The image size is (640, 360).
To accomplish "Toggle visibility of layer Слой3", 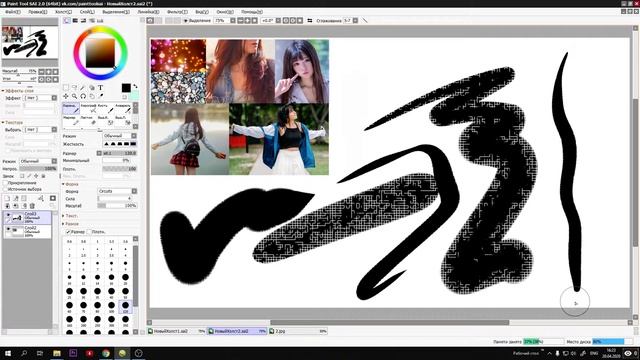I will pos(8,215).
